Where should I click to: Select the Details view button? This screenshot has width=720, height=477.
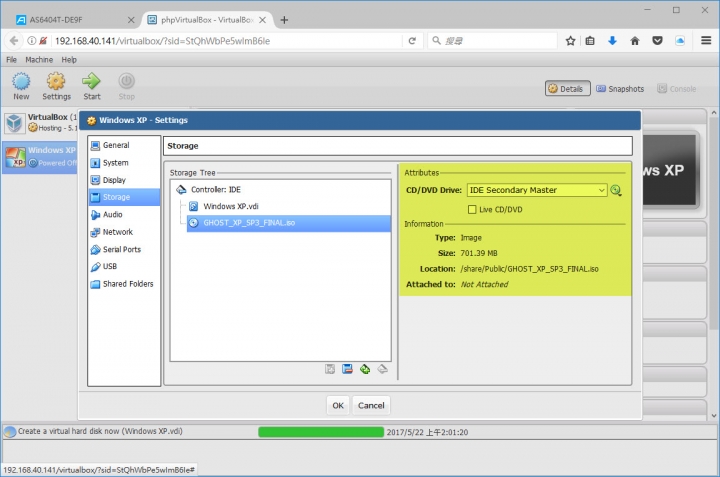(x=568, y=89)
